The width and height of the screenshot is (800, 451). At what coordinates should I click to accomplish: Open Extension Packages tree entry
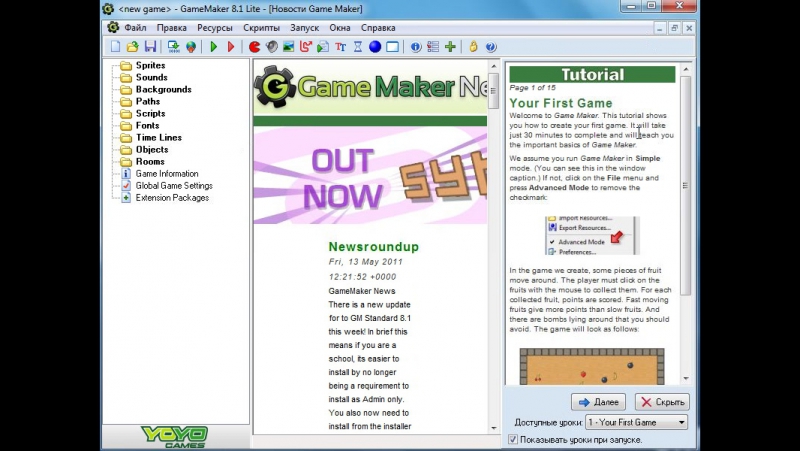pos(172,198)
